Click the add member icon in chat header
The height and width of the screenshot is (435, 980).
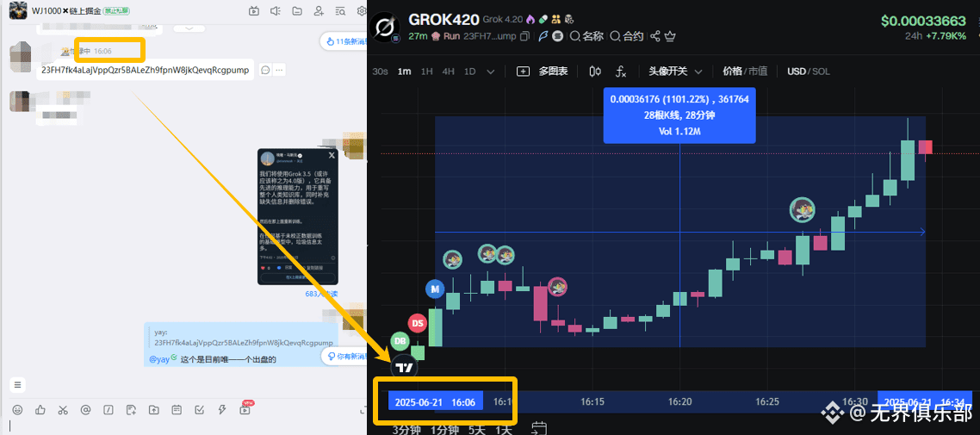click(x=319, y=10)
